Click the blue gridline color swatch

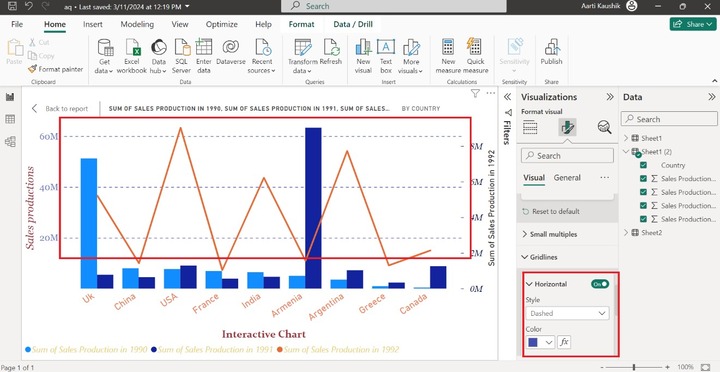[x=533, y=343]
